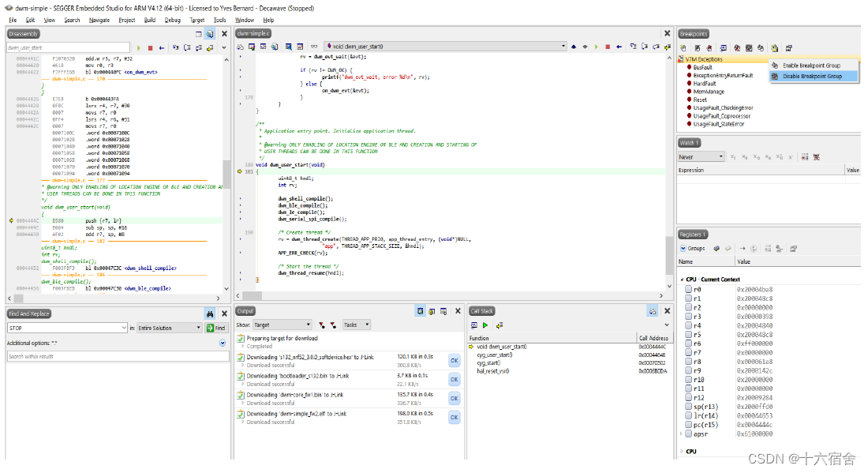The width and height of the screenshot is (868, 473).
Task: Open the Project menu
Action: tap(127, 20)
